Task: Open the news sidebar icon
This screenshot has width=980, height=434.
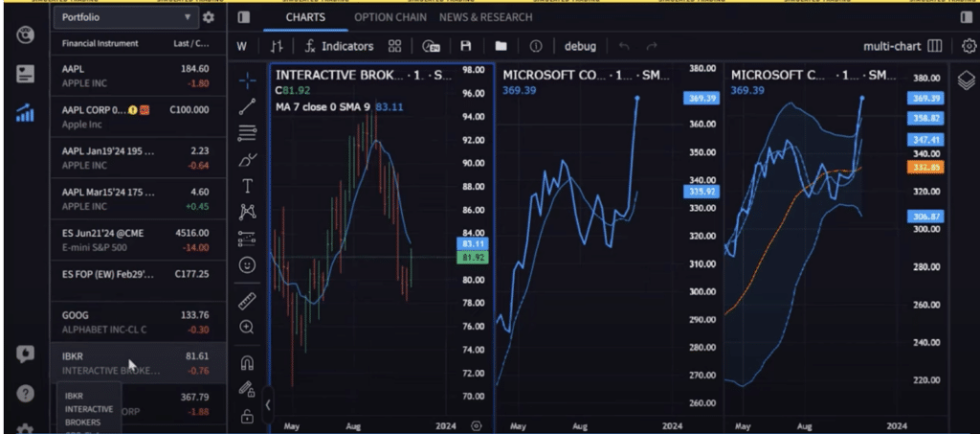Action: click(25, 75)
